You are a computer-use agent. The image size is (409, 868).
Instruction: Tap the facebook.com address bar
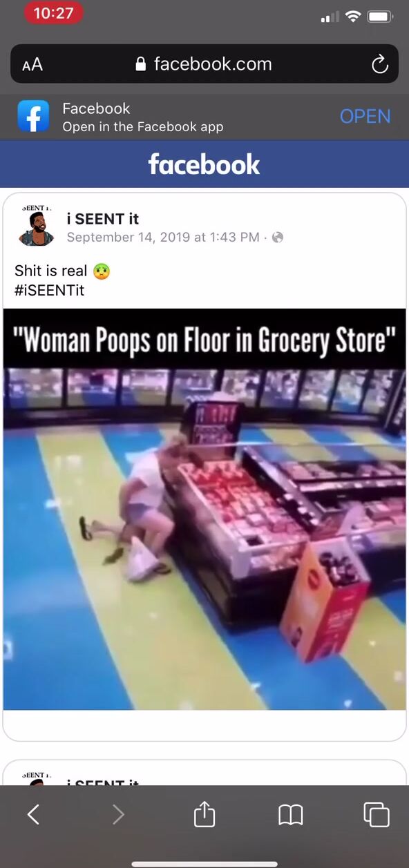click(204, 64)
